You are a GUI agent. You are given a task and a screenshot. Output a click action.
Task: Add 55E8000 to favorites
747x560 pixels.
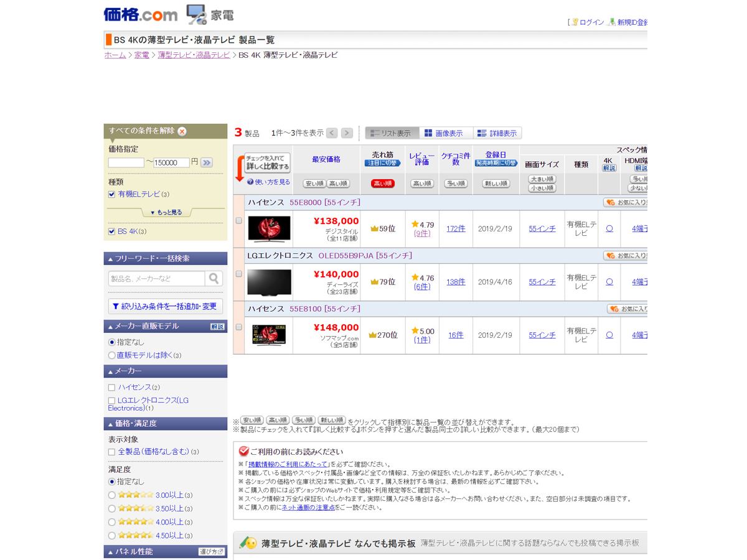click(625, 202)
